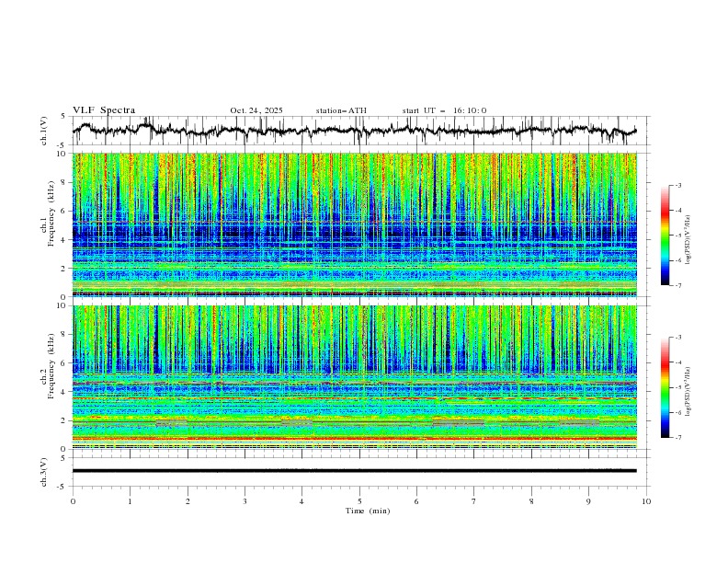Click the -7 tick on ch.2 color bar

[677, 438]
